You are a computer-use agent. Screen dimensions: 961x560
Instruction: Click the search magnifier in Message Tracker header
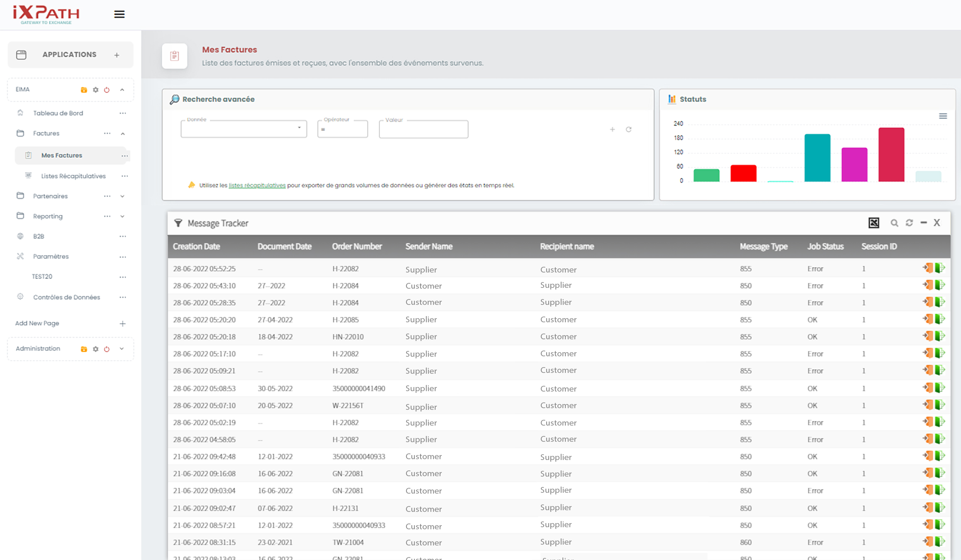(894, 223)
